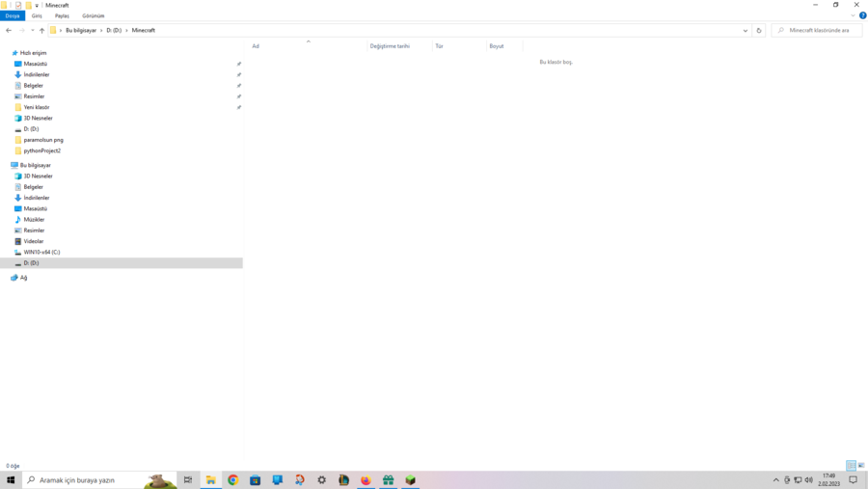
Task: Open the volume speaker tray icon
Action: click(809, 480)
